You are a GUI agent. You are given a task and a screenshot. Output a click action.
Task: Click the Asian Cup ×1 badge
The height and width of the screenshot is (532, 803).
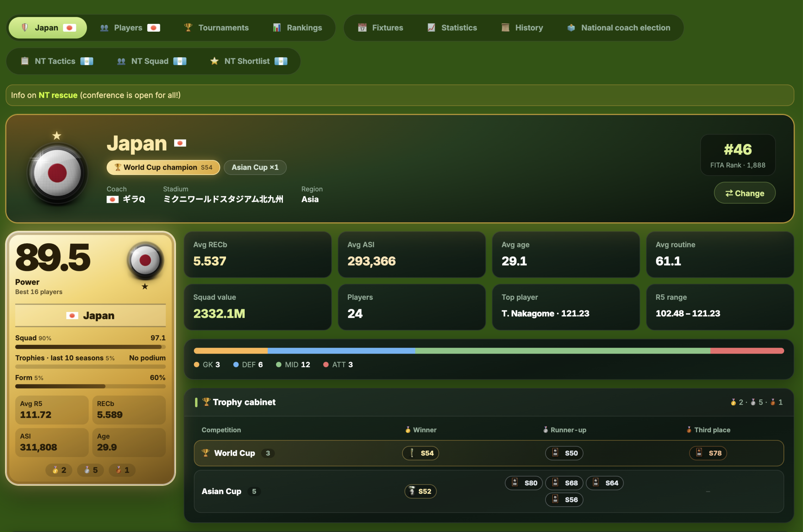255,167
